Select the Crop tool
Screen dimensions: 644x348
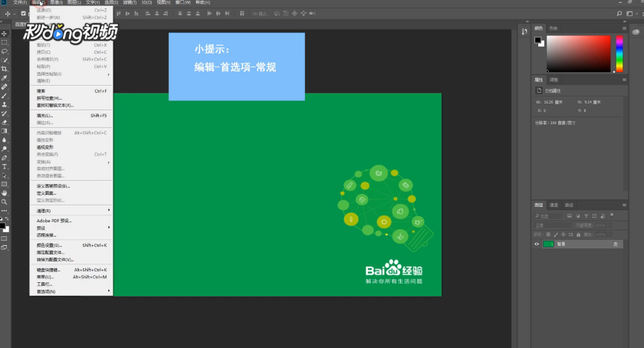pyautogui.click(x=5, y=69)
